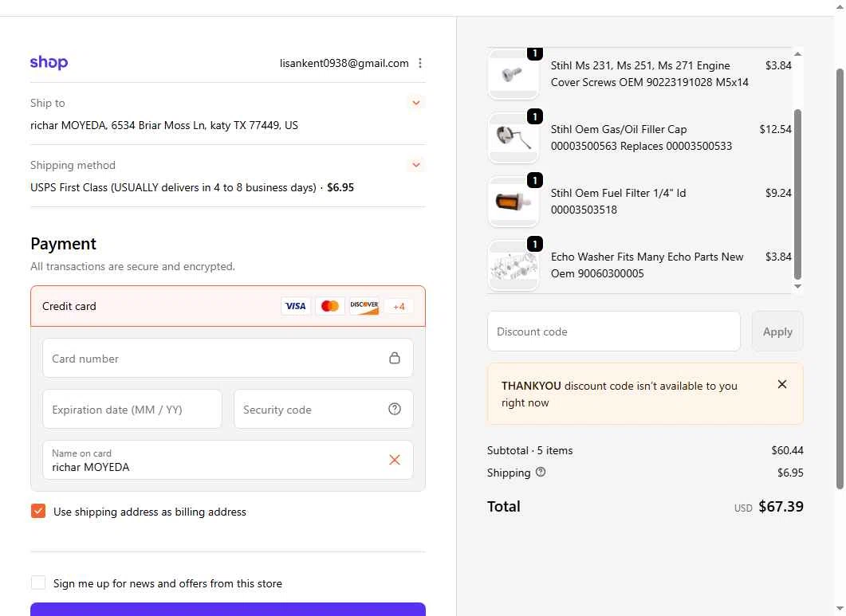This screenshot has width=846, height=616.
Task: Click the Filler Cap quantity badge
Action: [535, 116]
